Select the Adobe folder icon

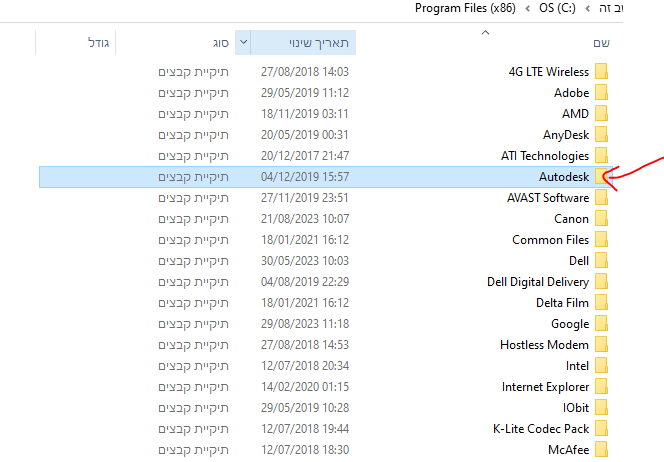point(601,92)
